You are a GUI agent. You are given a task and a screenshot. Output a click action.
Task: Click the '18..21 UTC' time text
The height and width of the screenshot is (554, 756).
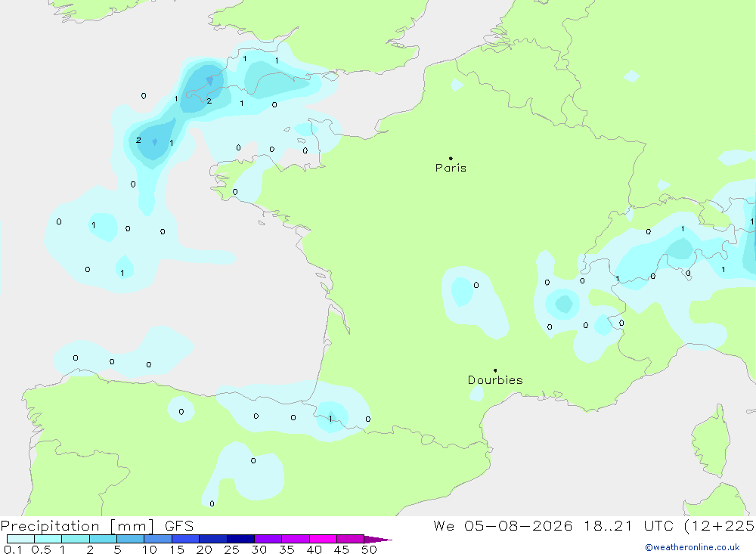click(x=628, y=526)
